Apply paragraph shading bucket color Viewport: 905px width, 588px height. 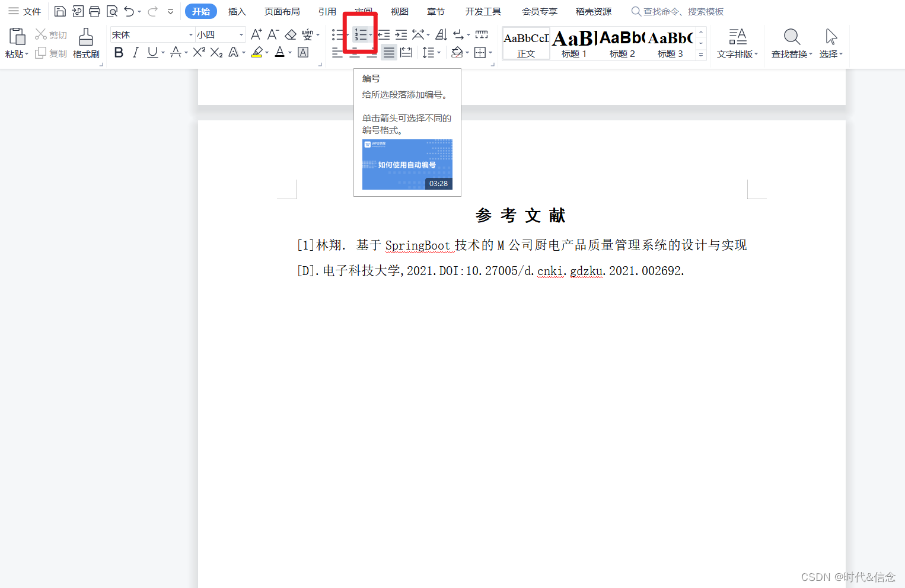point(457,53)
